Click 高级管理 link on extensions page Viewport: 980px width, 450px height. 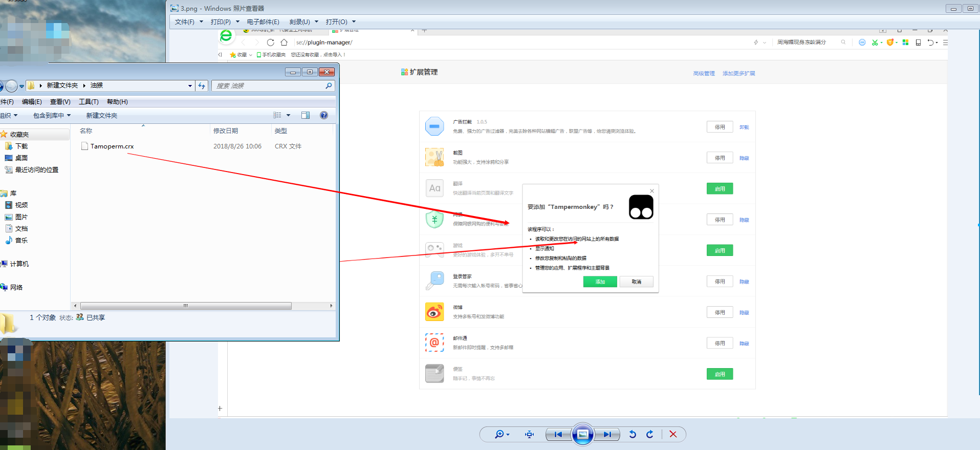click(704, 74)
